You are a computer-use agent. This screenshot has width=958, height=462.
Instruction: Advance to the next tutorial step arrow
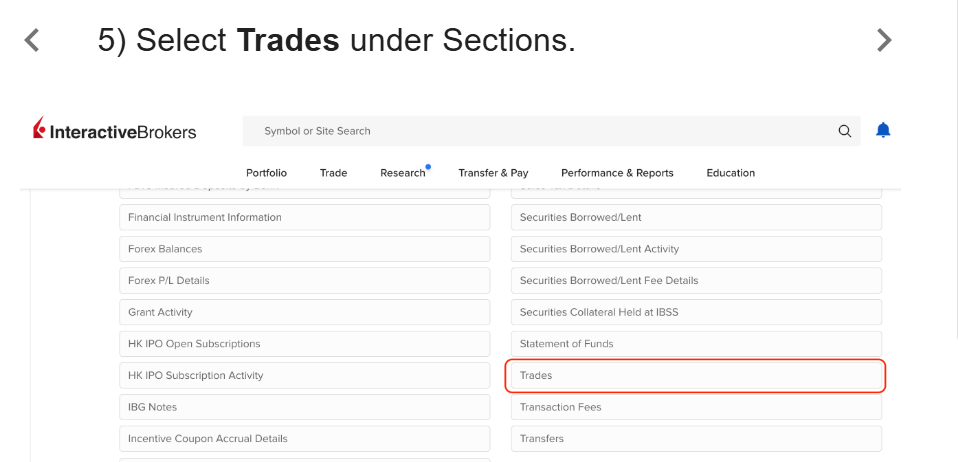coord(883,40)
